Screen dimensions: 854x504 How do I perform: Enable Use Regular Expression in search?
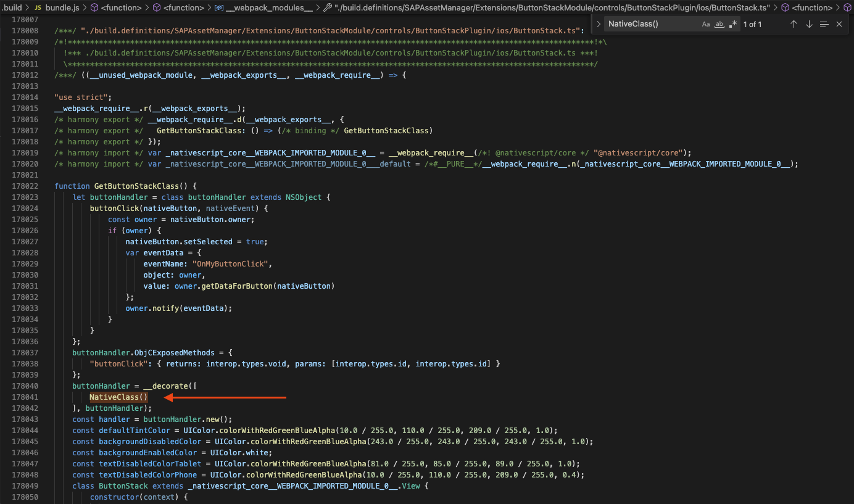pos(732,24)
